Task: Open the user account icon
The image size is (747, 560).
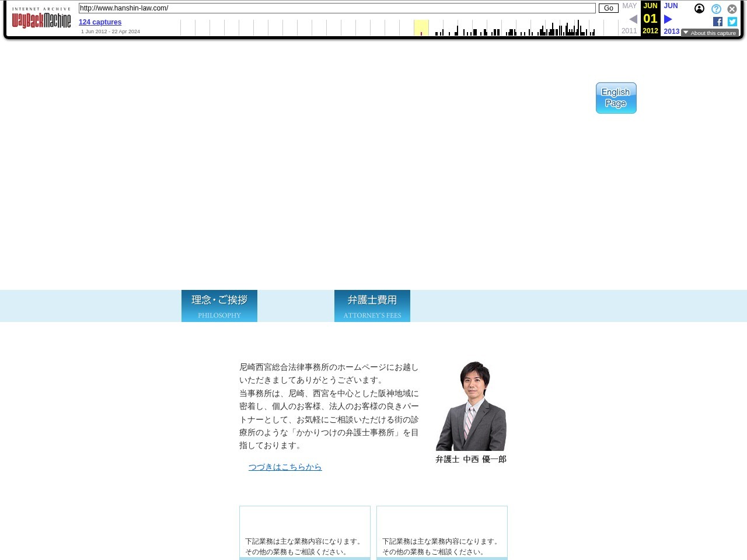Action: pyautogui.click(x=699, y=9)
